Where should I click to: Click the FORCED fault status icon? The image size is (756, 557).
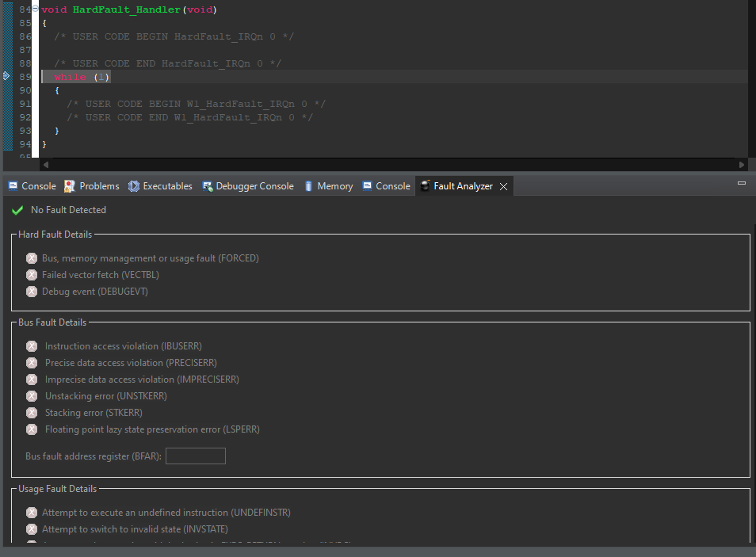coord(32,258)
